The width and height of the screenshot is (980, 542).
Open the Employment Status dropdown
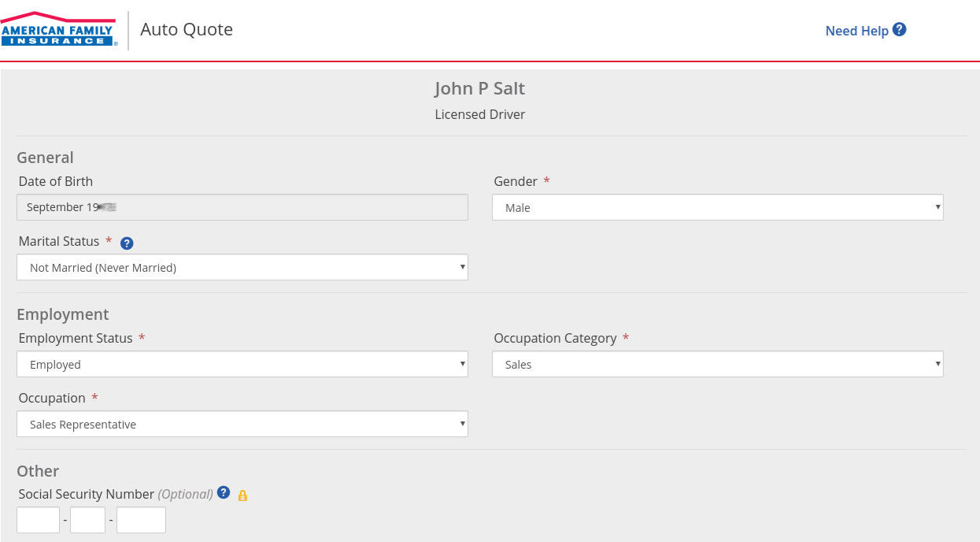coord(242,365)
